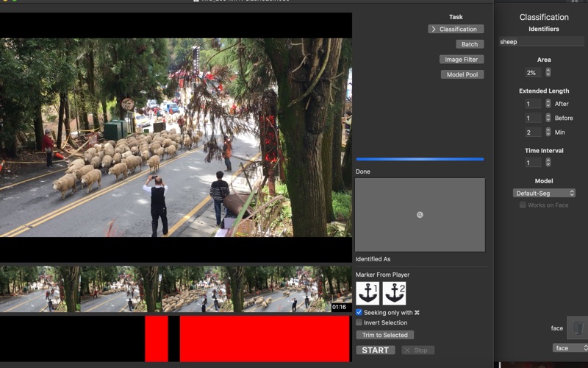Enable the Invert Selection checkbox

(x=359, y=322)
